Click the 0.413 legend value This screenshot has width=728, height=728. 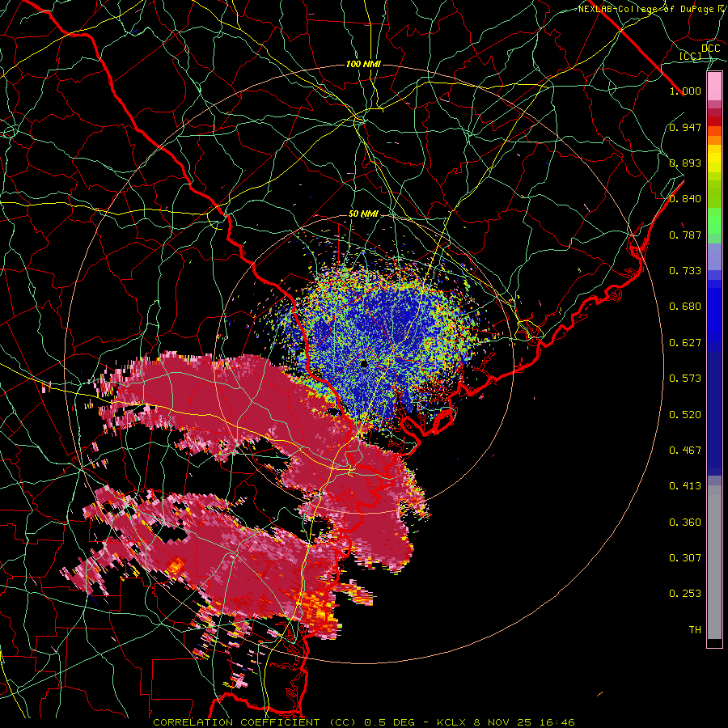point(685,486)
